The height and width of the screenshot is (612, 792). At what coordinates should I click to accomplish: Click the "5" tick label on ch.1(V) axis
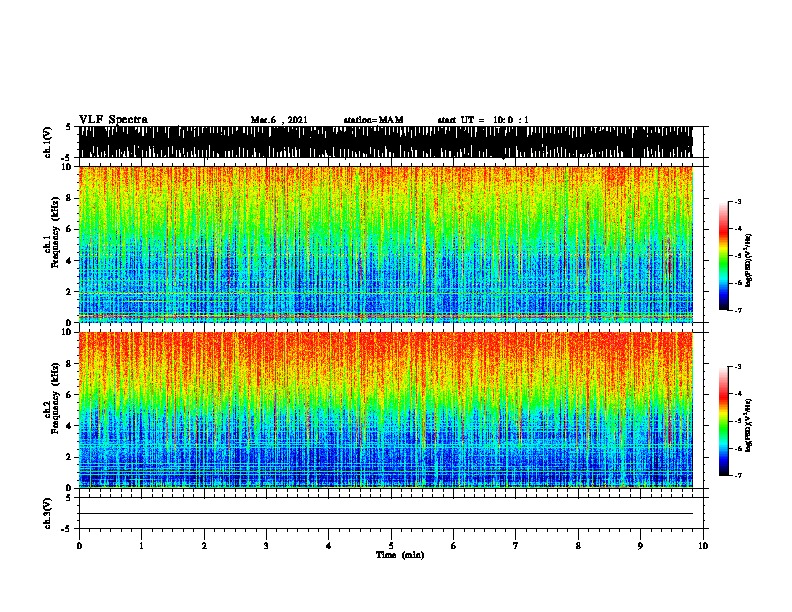click(69, 127)
